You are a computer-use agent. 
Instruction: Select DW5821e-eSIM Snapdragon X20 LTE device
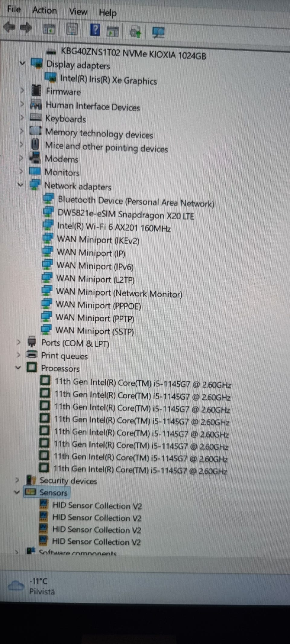pos(126,214)
